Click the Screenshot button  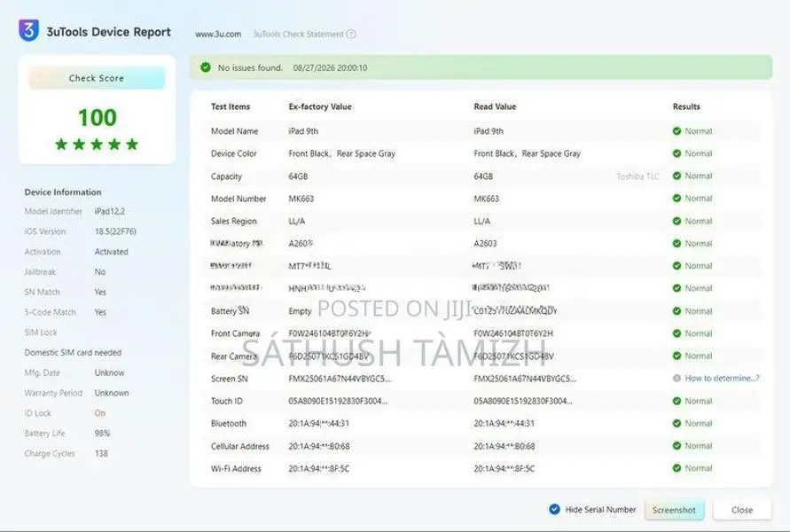coord(674,510)
